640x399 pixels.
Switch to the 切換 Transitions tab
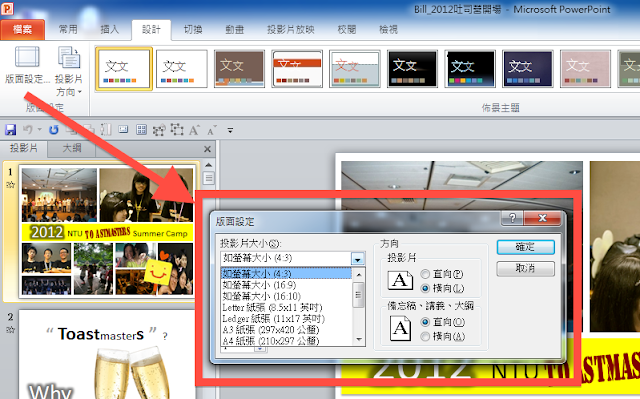(193, 29)
